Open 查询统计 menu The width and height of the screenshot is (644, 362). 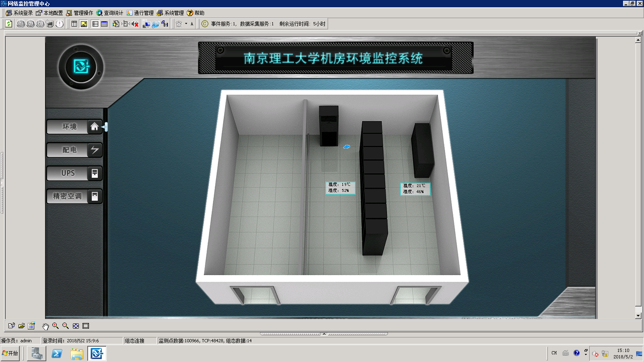110,13
